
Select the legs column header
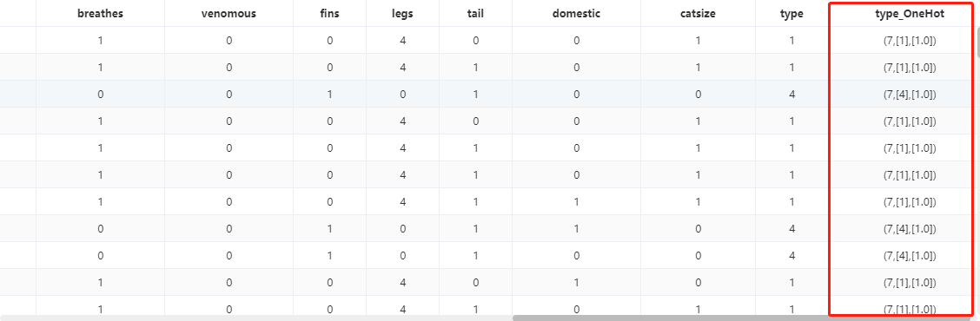pos(402,14)
